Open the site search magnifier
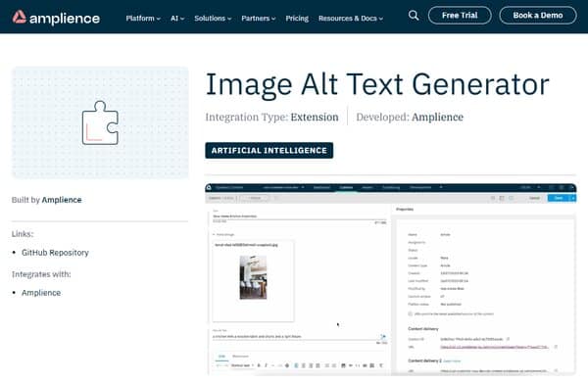The height and width of the screenshot is (384, 588). [414, 16]
